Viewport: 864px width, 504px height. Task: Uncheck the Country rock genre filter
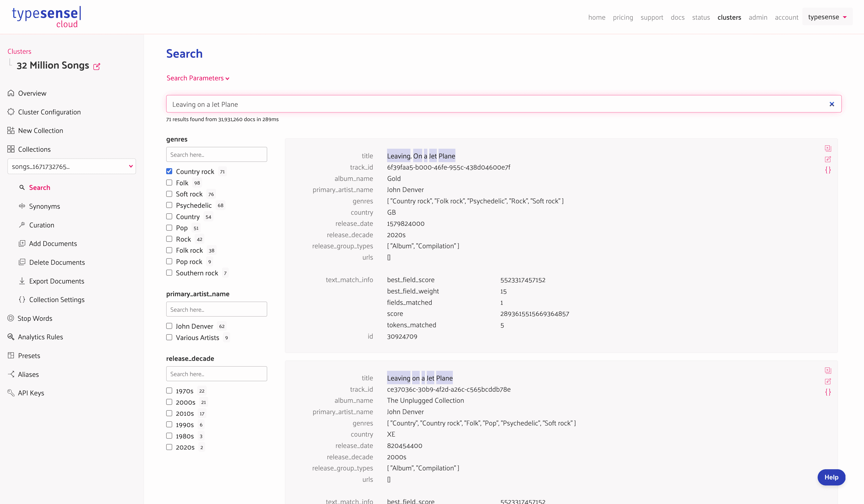[169, 171]
